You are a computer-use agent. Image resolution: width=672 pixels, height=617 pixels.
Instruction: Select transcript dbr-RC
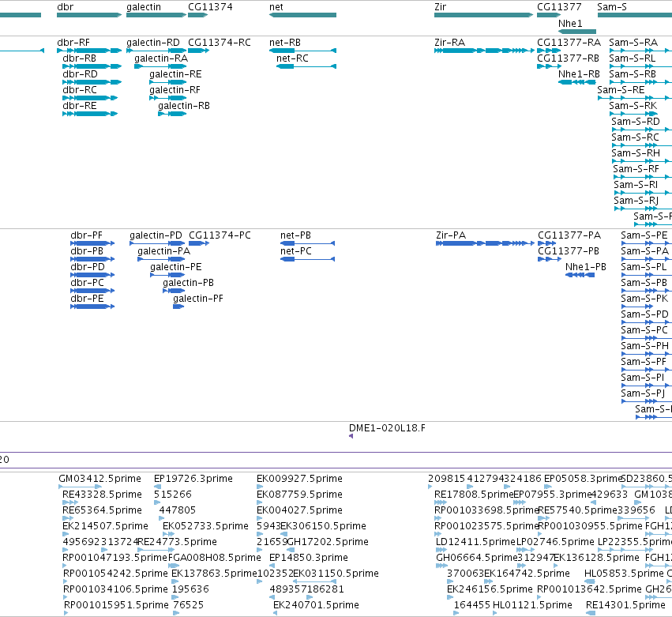[x=80, y=90]
